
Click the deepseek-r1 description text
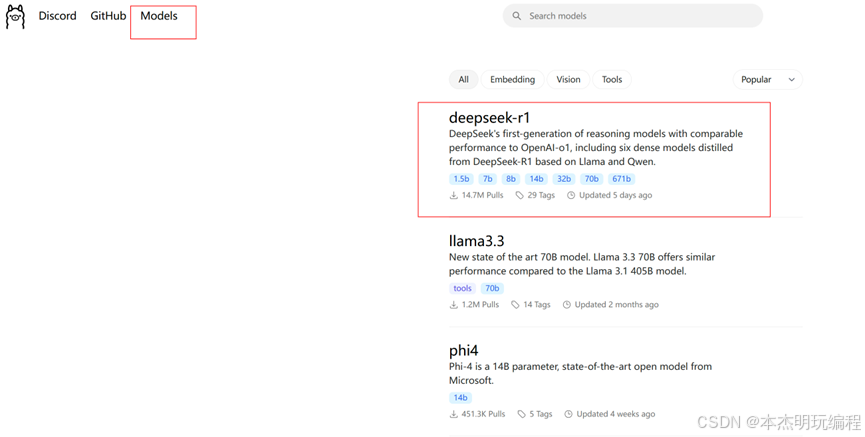pos(596,148)
